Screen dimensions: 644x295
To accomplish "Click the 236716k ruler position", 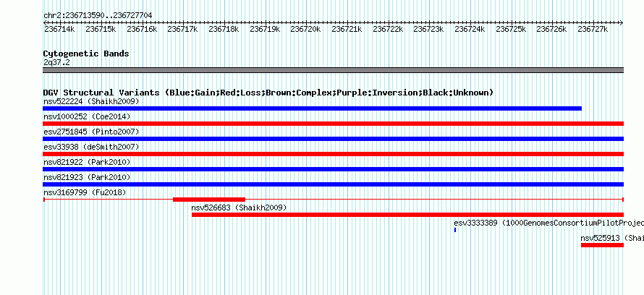I will click(x=142, y=29).
